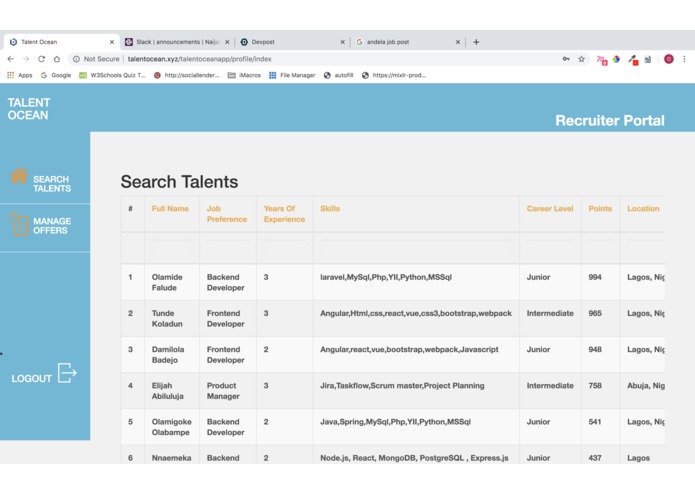Bookmark page with star icon

tap(582, 59)
